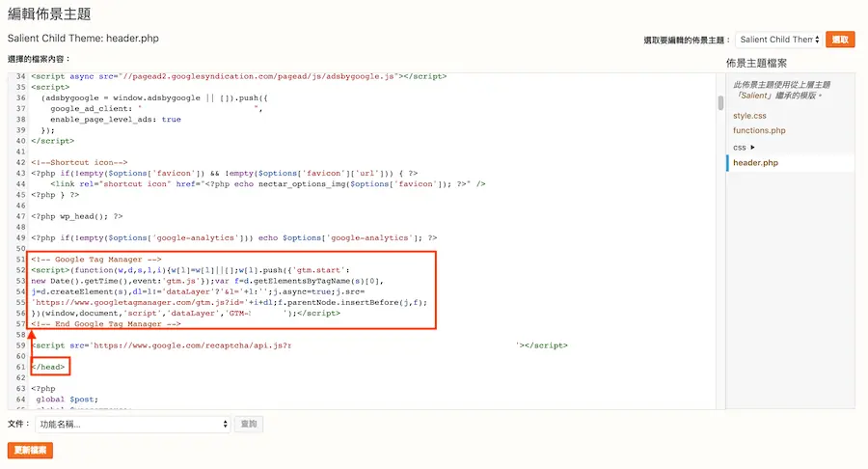The image size is (868, 469).
Task: Click line 43 favicon PHP condition
Action: pyautogui.click(x=225, y=173)
